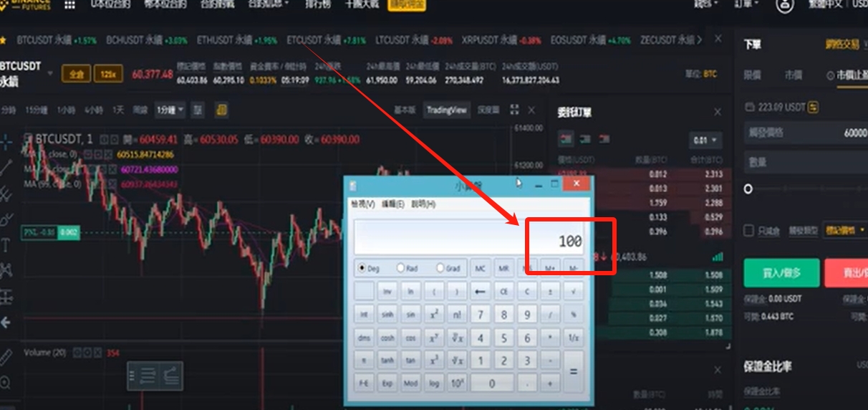Select the Deg radio button

click(x=362, y=268)
